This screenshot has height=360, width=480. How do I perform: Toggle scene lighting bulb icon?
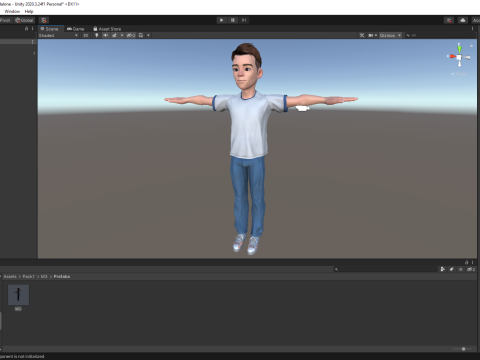click(97, 35)
